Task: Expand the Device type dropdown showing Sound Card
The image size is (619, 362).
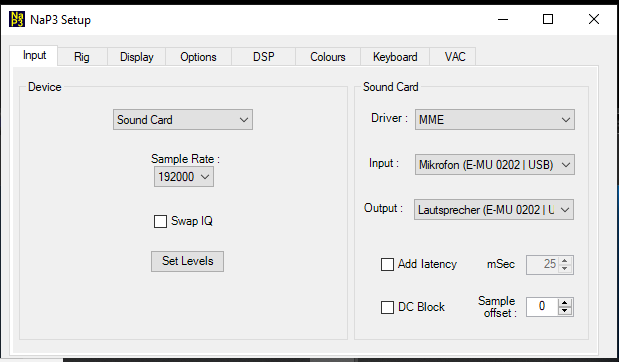Action: [183, 120]
